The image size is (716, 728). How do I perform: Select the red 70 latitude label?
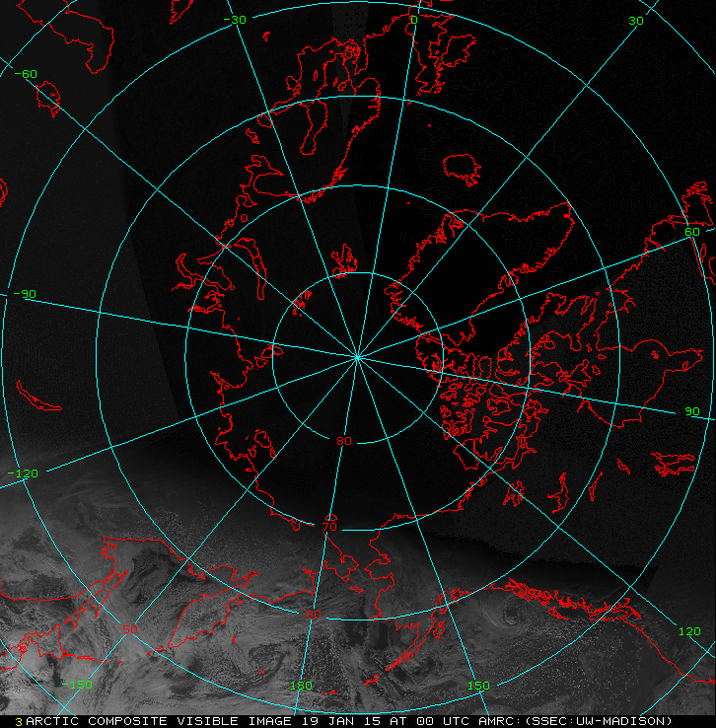point(329,527)
